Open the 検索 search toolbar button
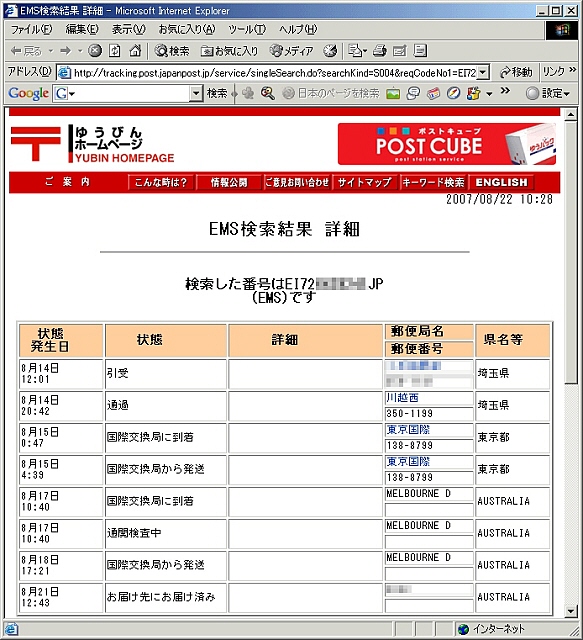Viewport: 583px width, 640px height. coord(171,51)
